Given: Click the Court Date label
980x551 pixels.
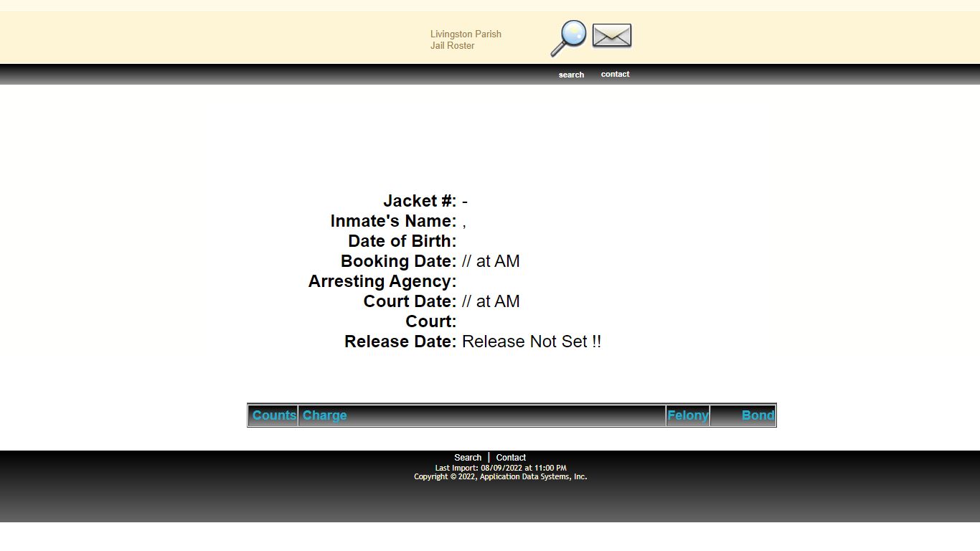Looking at the screenshot, I should click(x=410, y=301).
